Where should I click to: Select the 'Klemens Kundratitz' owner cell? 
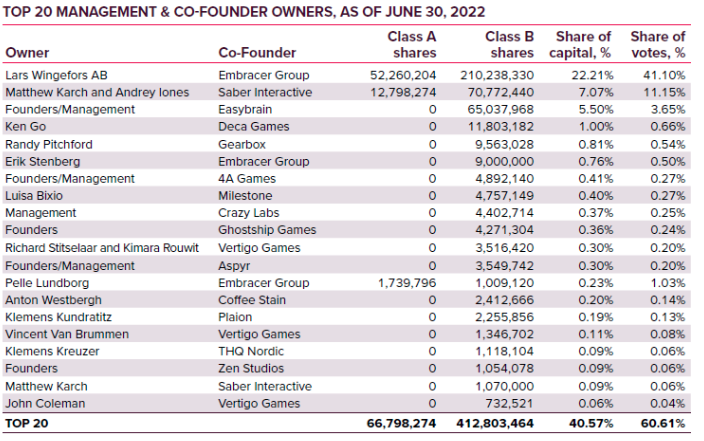(58, 317)
